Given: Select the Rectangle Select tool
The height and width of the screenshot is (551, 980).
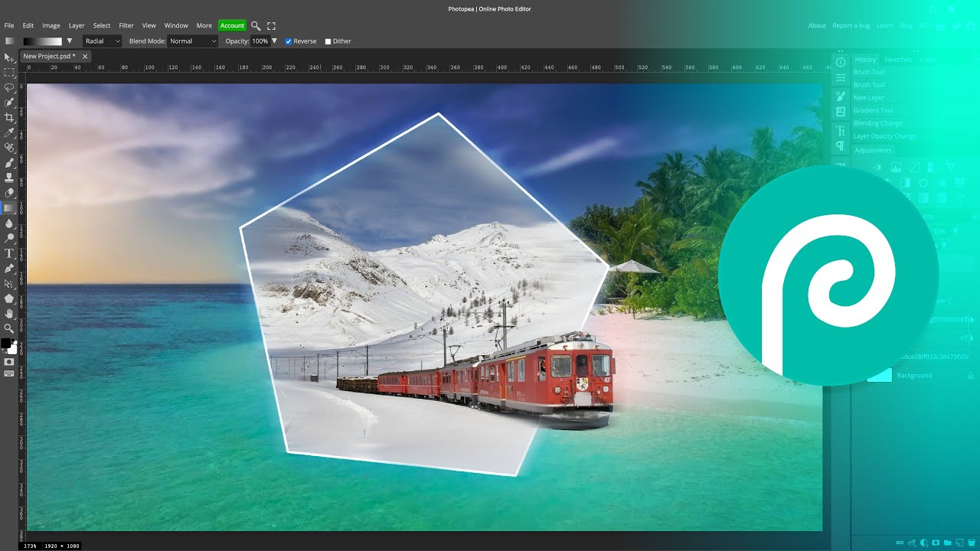Looking at the screenshot, I should coord(9,73).
